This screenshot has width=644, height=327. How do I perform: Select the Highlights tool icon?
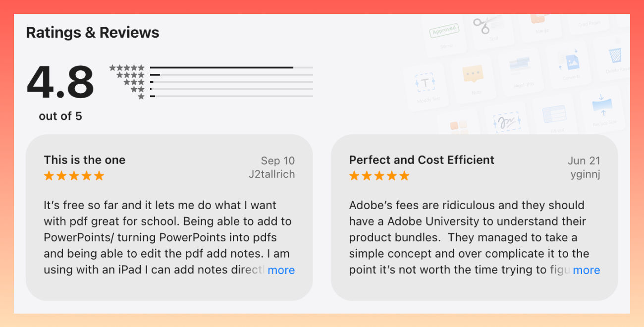[520, 65]
